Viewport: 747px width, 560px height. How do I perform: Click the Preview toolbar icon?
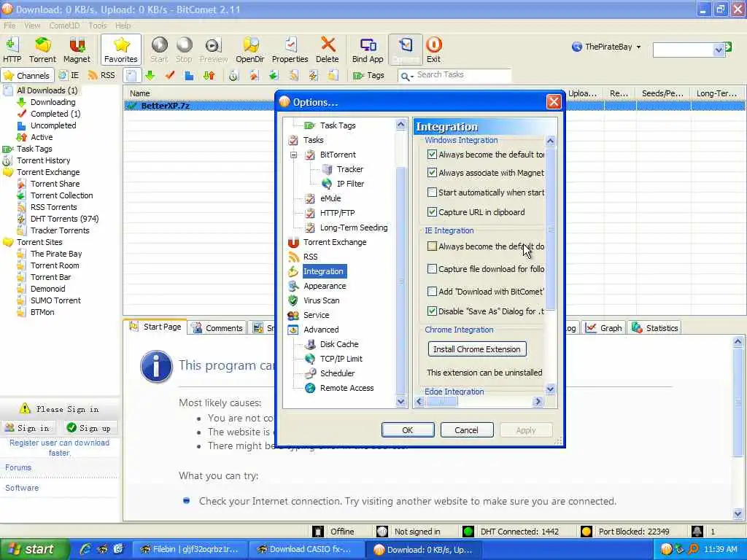point(214,50)
